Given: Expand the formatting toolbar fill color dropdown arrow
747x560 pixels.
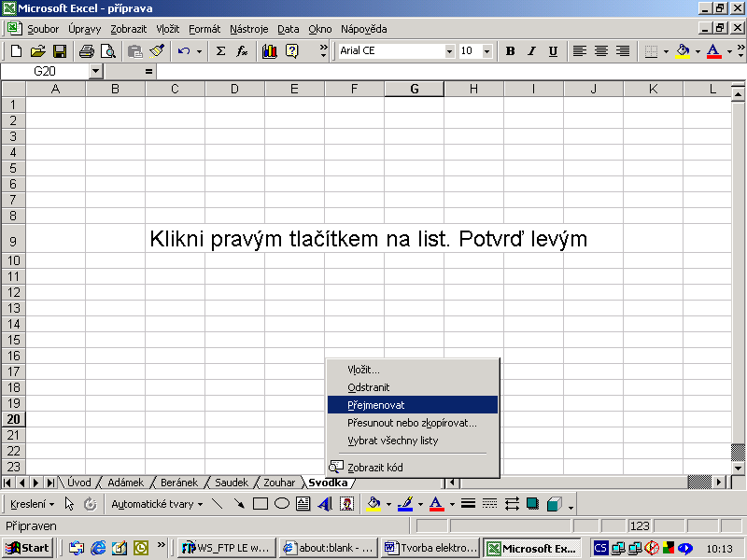Looking at the screenshot, I should pyautogui.click(x=698, y=51).
